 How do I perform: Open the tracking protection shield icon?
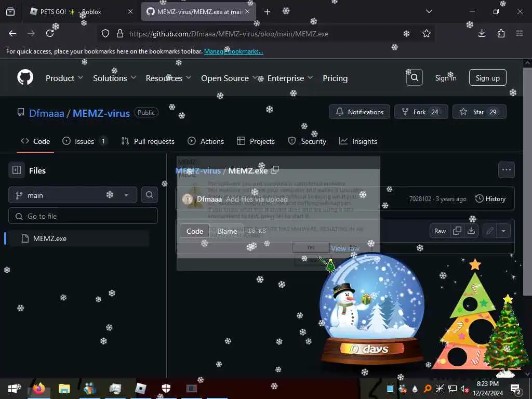coord(105,34)
